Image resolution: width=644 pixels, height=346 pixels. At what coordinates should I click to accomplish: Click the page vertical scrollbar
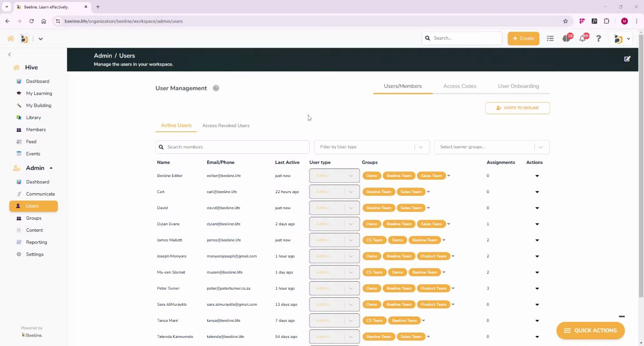640,166
